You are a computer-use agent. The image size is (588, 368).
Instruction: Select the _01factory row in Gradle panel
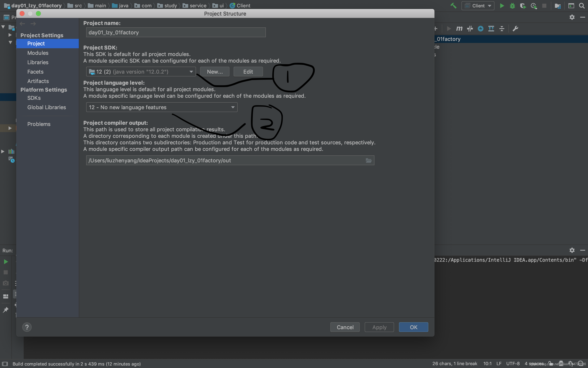pyautogui.click(x=511, y=39)
